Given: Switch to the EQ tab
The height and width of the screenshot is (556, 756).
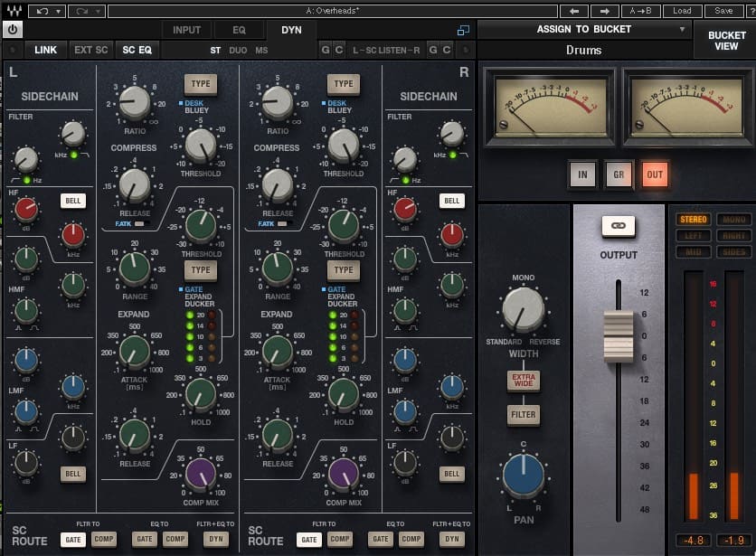Looking at the screenshot, I should (x=239, y=29).
